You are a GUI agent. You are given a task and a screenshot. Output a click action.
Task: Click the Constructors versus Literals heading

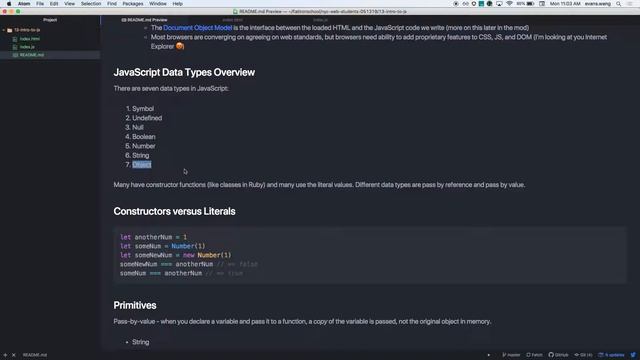[174, 211]
